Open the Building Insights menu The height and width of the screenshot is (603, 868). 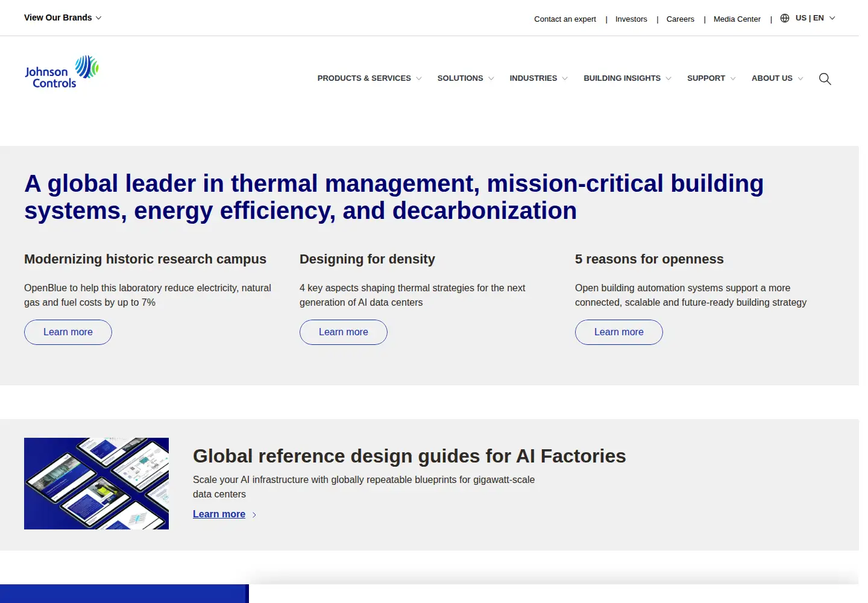(627, 78)
